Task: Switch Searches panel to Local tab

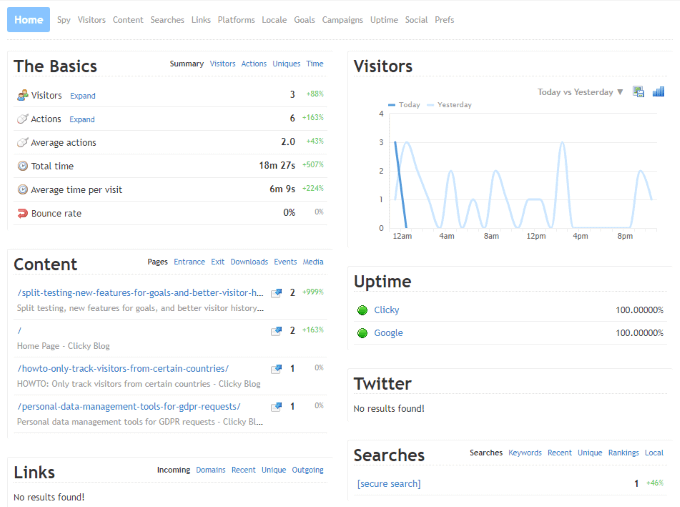Action: (x=654, y=453)
